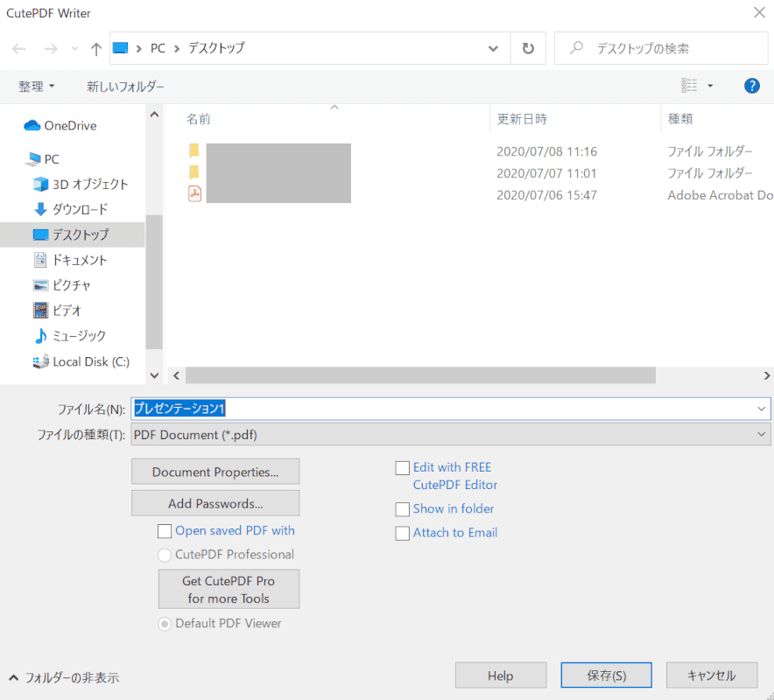
Task: Click the PC monitor icon in address bar
Action: click(x=121, y=48)
